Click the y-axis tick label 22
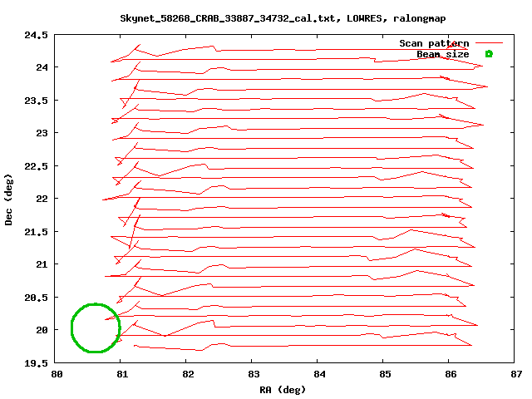The image size is (532, 399). pyautogui.click(x=42, y=199)
